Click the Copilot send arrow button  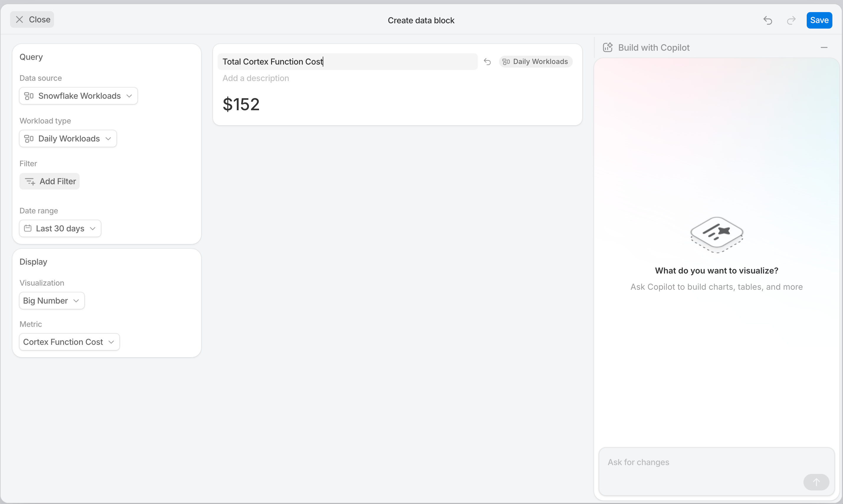pyautogui.click(x=816, y=482)
